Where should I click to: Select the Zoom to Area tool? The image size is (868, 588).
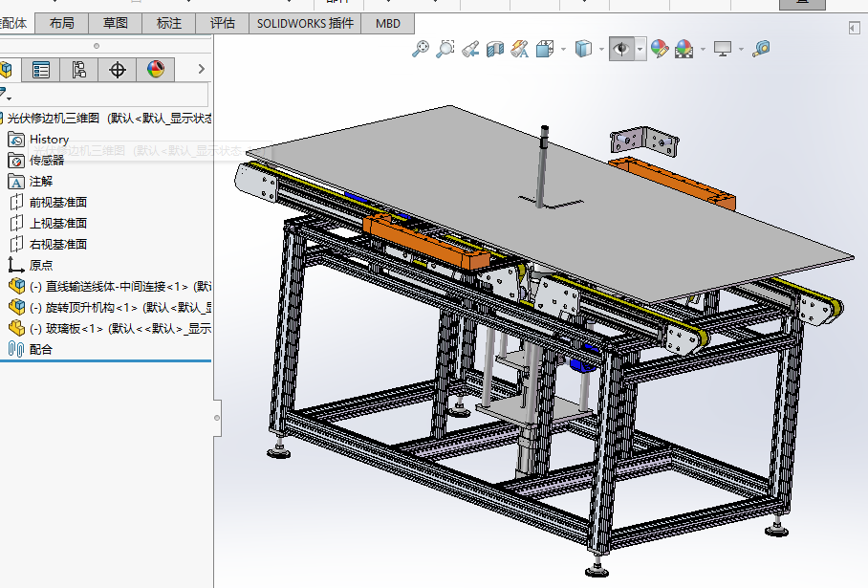[445, 49]
